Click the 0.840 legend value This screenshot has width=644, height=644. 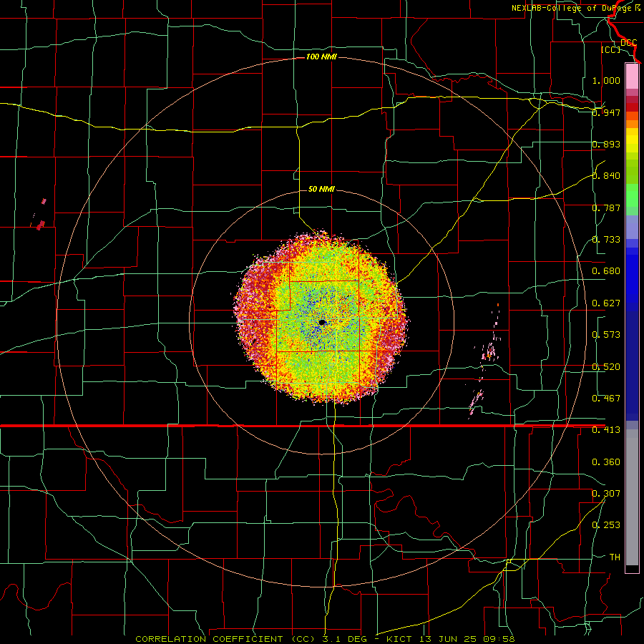[x=606, y=176]
